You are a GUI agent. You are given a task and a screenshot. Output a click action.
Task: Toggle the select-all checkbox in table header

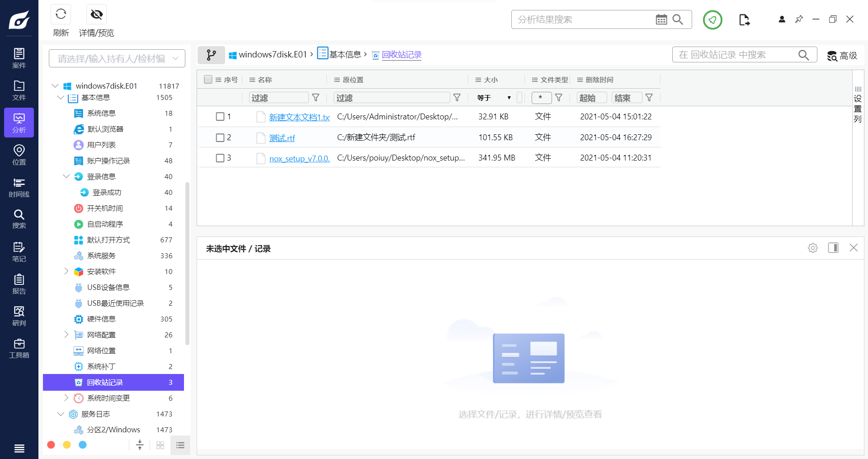[x=208, y=80]
